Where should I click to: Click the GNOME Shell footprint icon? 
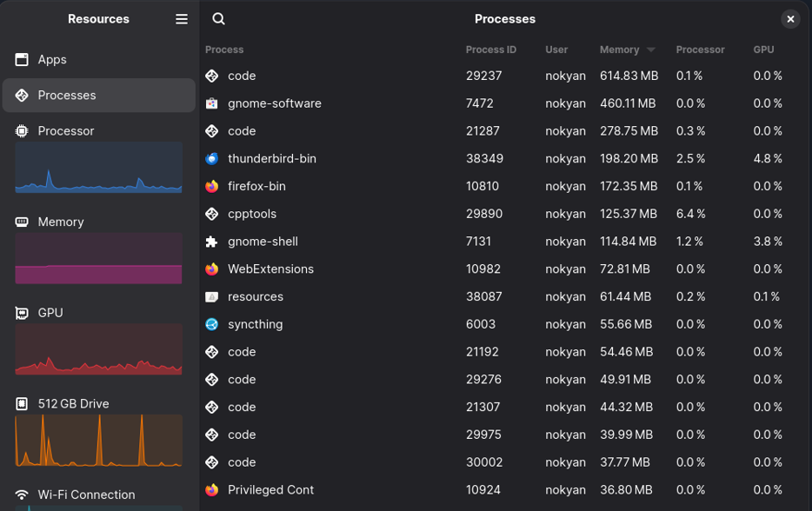tap(210, 241)
